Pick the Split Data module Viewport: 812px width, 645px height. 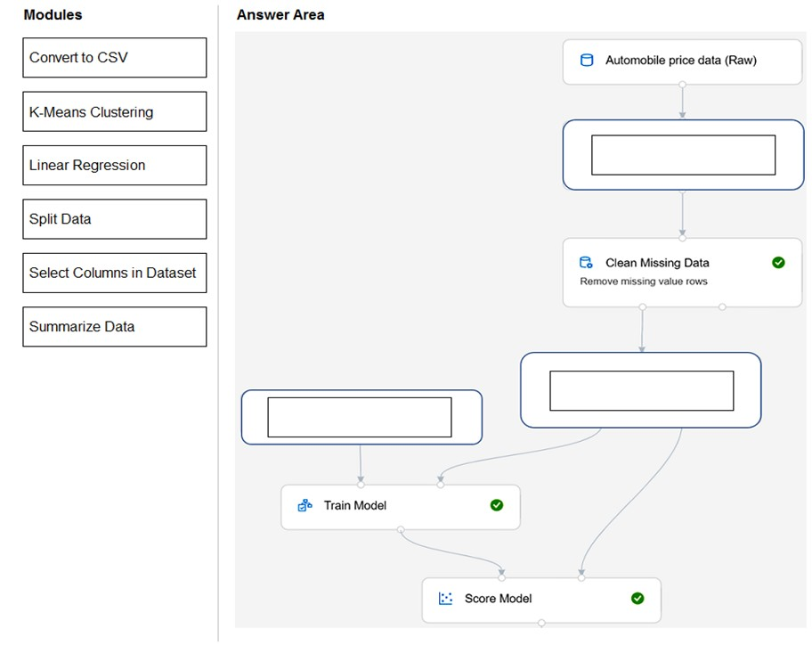pos(115,219)
